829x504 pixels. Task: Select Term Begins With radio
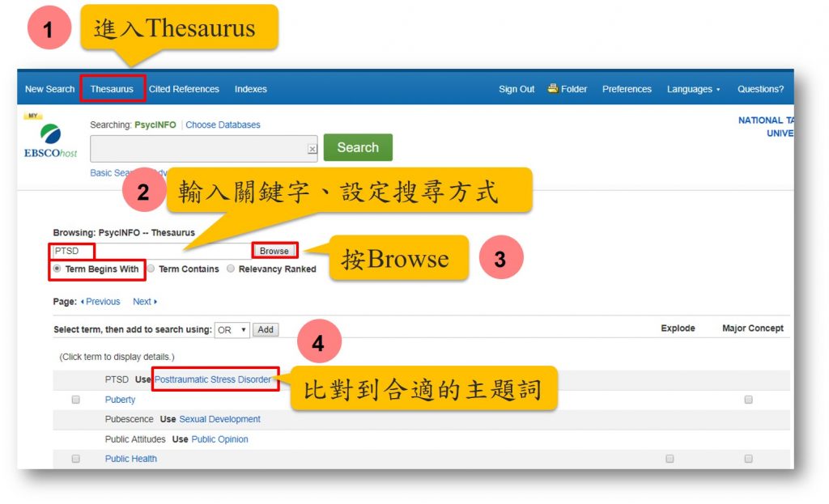tap(57, 269)
